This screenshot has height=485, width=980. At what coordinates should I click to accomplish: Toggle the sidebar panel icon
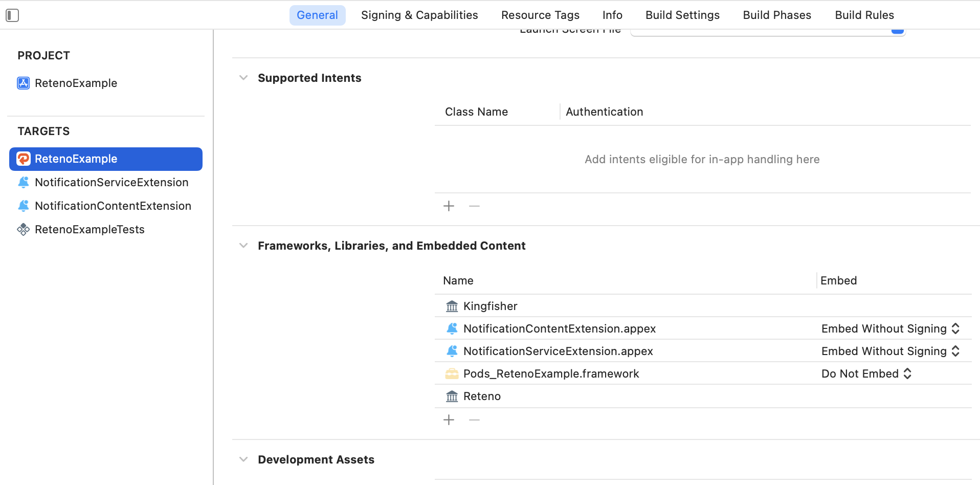pos(12,15)
